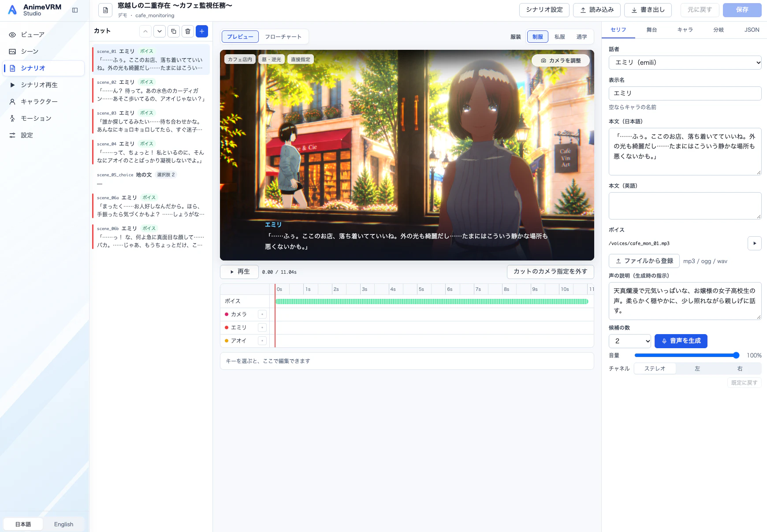767x532 pixels.
Task: Adjust the 音量 volume slider
Action: [687, 355]
